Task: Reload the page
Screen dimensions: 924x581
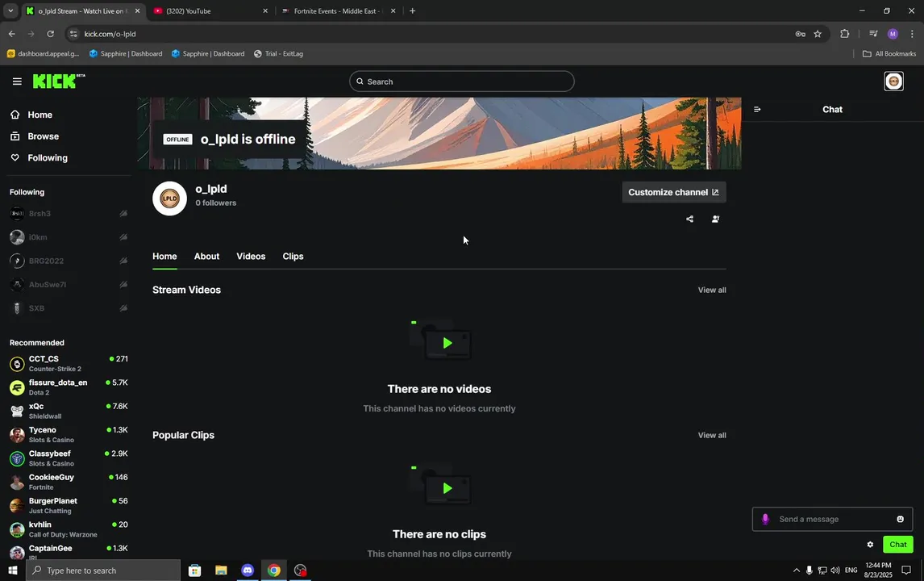Action: click(x=51, y=34)
